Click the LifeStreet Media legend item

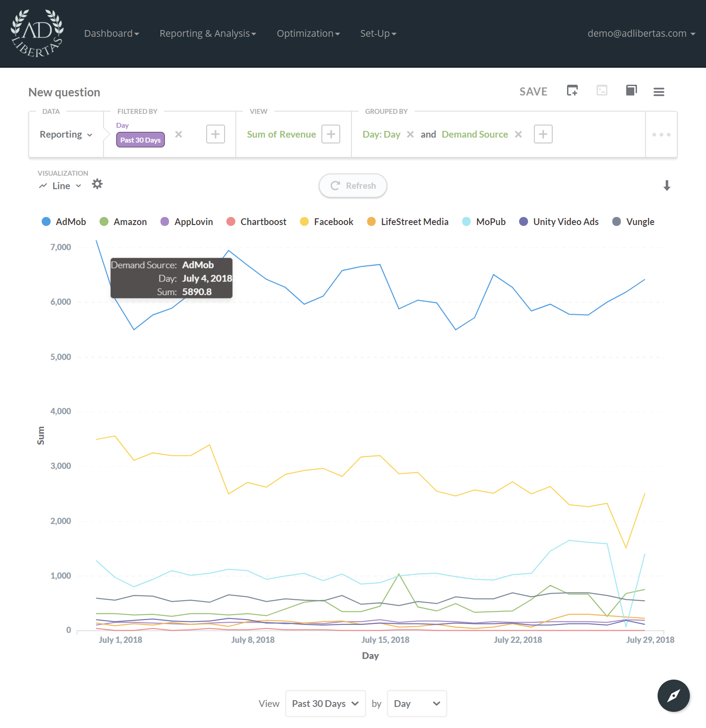407,221
